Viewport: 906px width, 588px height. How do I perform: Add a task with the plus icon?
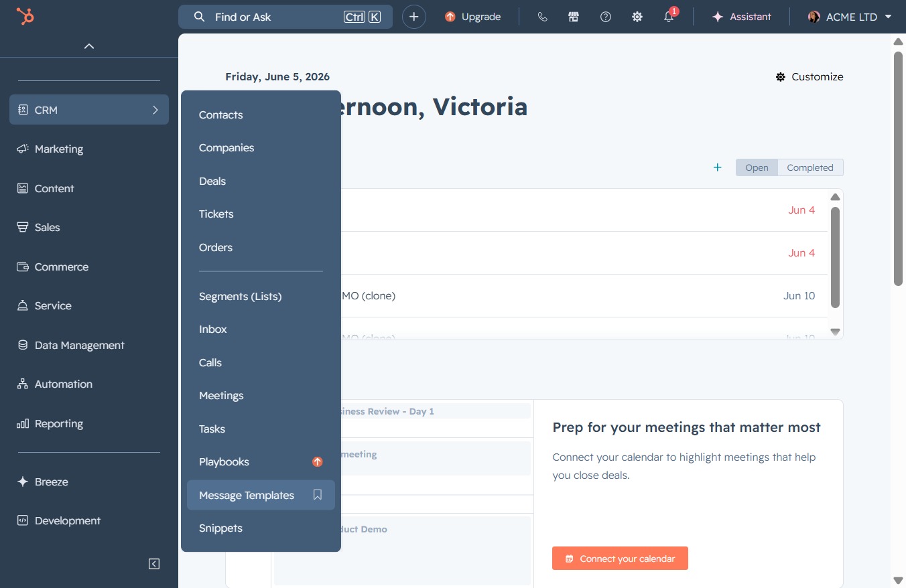click(x=717, y=167)
